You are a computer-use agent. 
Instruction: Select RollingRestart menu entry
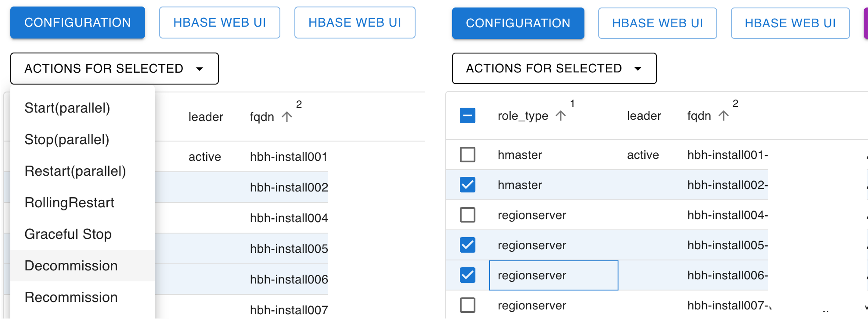(x=83, y=203)
